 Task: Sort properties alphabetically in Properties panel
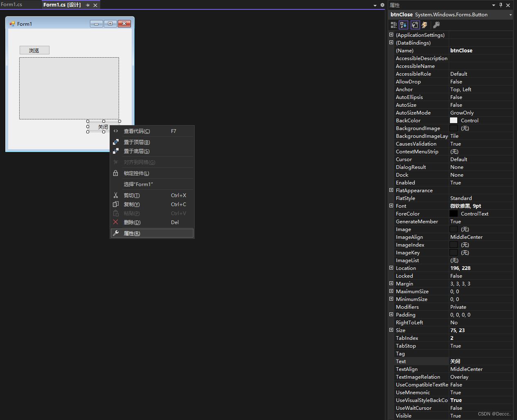(x=403, y=25)
